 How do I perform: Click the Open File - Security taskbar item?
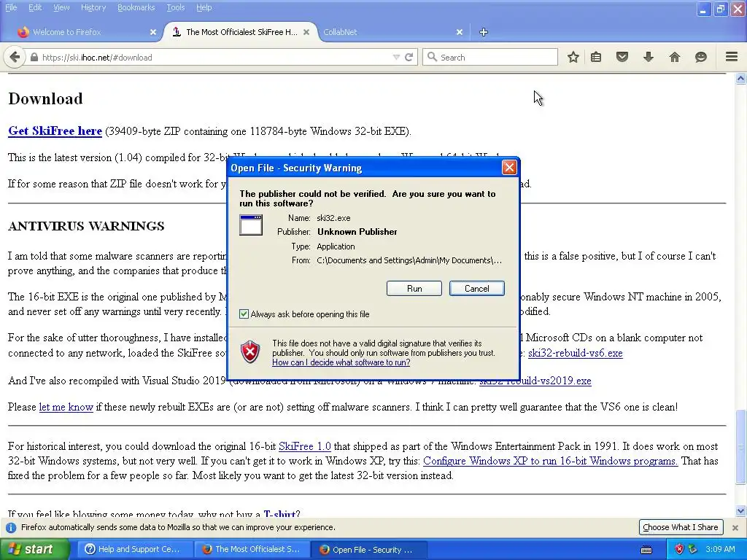(368, 549)
